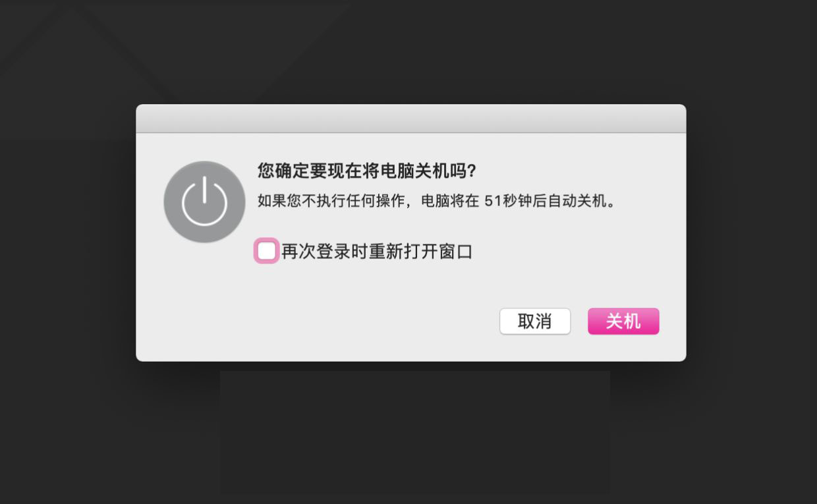Click the heading 您确定要现在将电脑关机吗?
The height and width of the screenshot is (504, 817).
(x=367, y=171)
